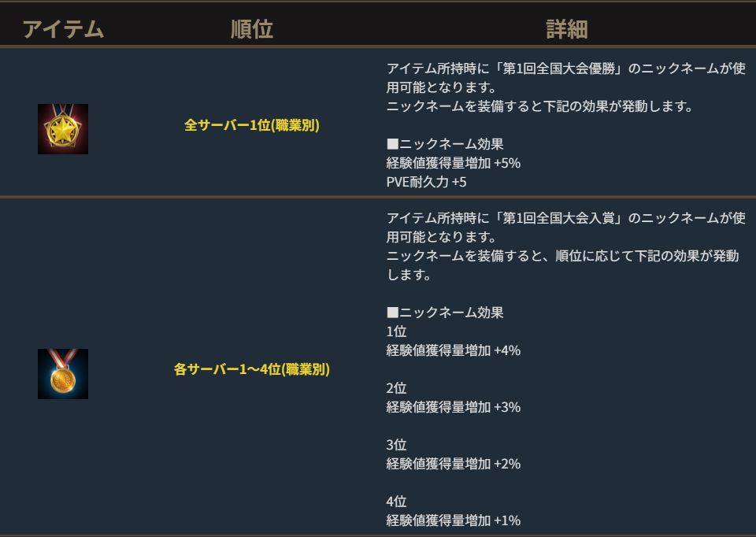Click the 経験値獲得量増加 +4% line
The image size is (756, 537).
pyautogui.click(x=454, y=350)
